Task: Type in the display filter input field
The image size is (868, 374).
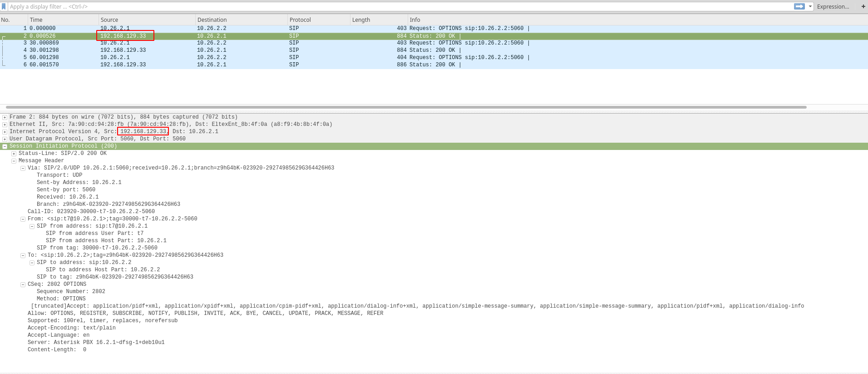Action: [399, 7]
